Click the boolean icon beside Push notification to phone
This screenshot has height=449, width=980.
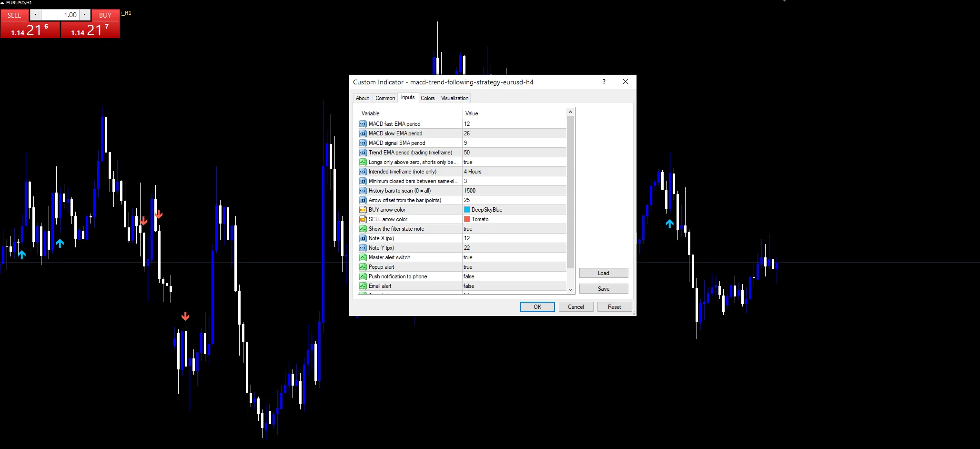tap(363, 276)
